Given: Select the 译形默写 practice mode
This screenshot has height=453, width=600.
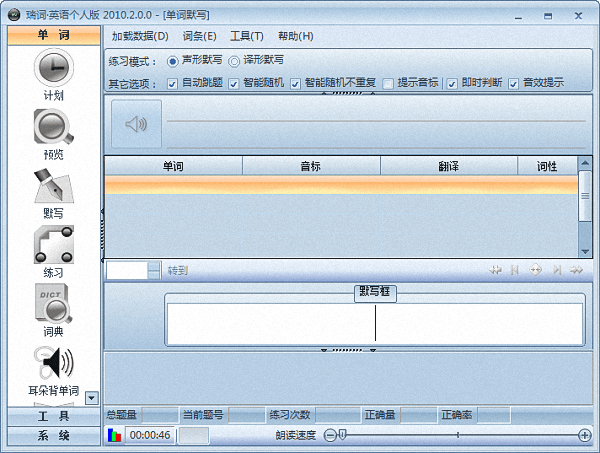Looking at the screenshot, I should [x=236, y=61].
